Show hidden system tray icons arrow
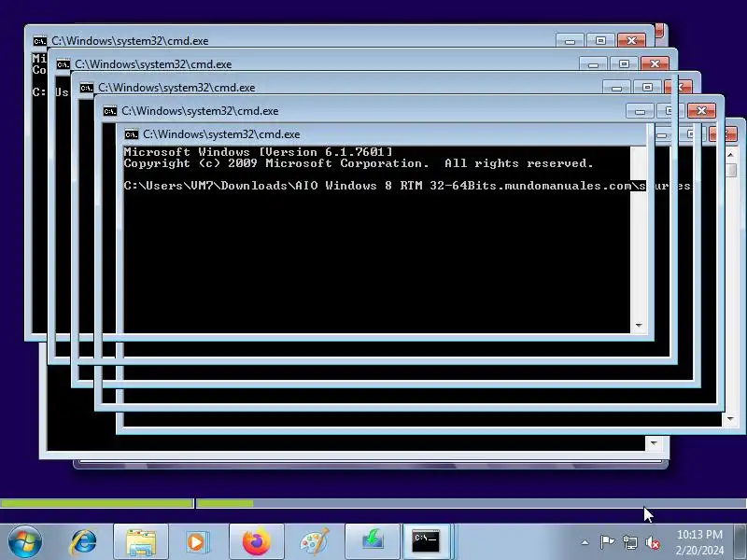 pyautogui.click(x=585, y=542)
